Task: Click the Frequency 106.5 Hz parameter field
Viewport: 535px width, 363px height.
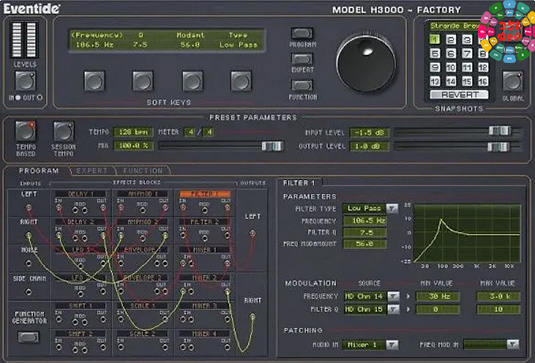Action: [365, 221]
